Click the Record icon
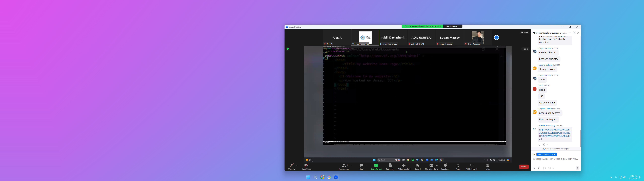The image size is (644, 181). click(417, 166)
